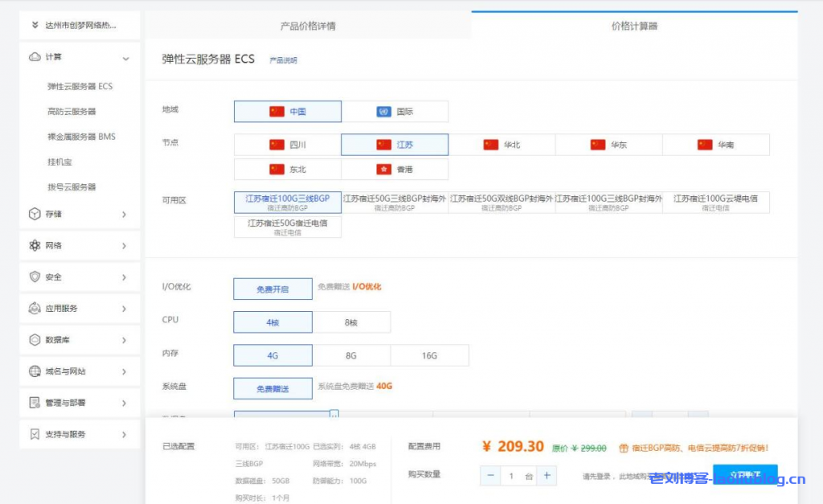Choose the 华北 node option
Image resolution: width=823 pixels, height=504 pixels.
pos(501,144)
